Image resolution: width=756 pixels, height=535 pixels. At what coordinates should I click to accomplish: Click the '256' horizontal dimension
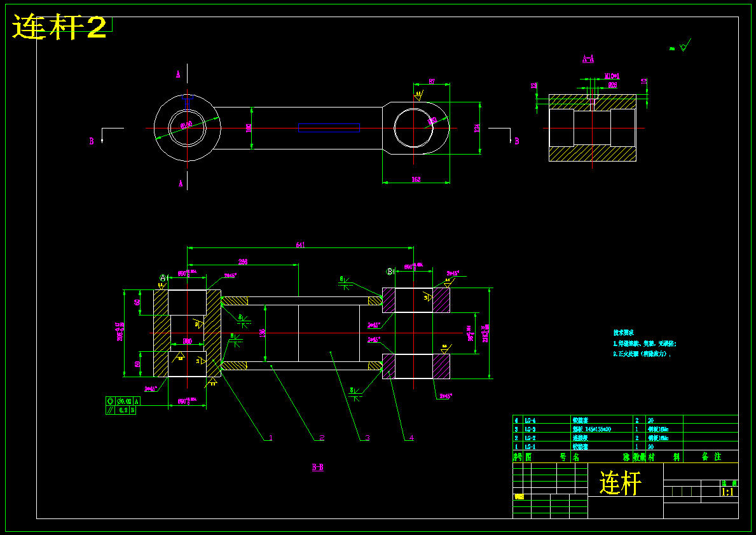243,261
